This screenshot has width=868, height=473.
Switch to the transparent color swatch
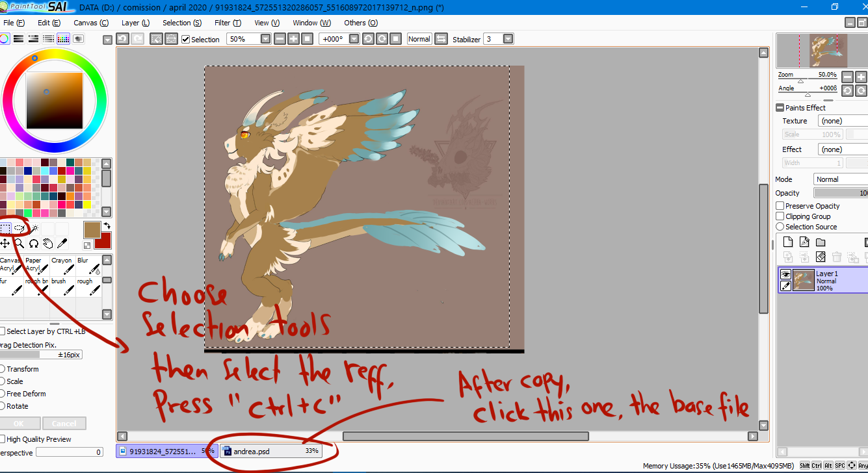87,245
